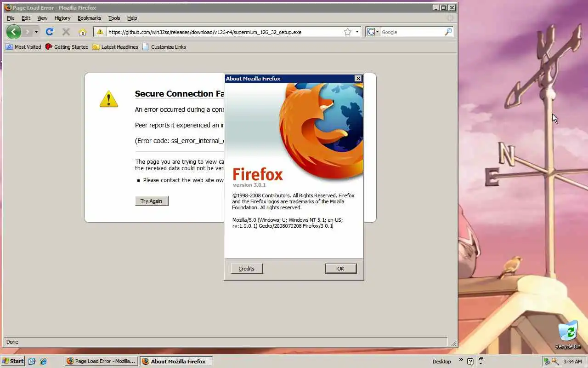Click the Stop loading X icon

click(x=66, y=32)
